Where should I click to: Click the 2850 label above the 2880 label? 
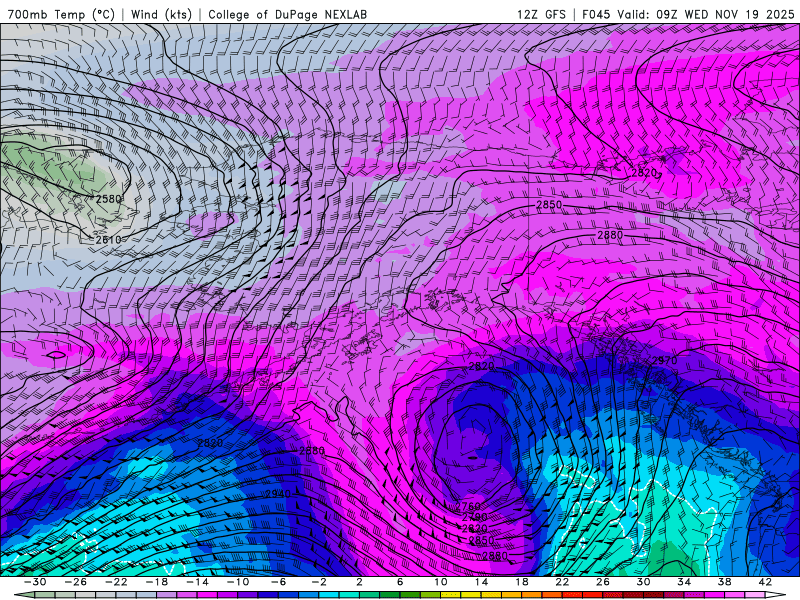point(549,205)
